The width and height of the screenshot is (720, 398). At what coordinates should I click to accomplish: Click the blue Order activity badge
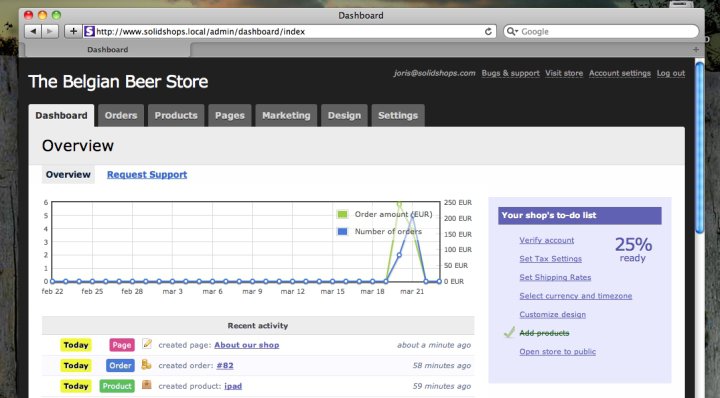(120, 365)
